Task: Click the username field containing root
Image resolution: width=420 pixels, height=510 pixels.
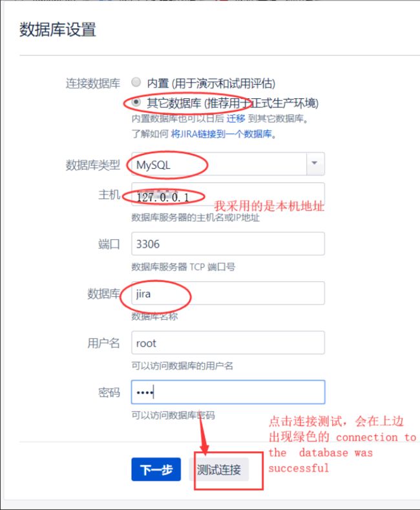Action: point(228,343)
